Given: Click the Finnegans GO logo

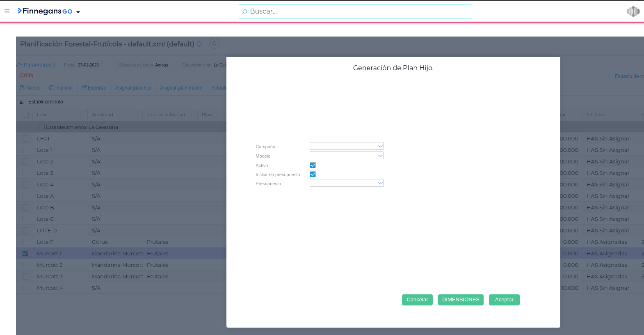Looking at the screenshot, I should point(45,11).
